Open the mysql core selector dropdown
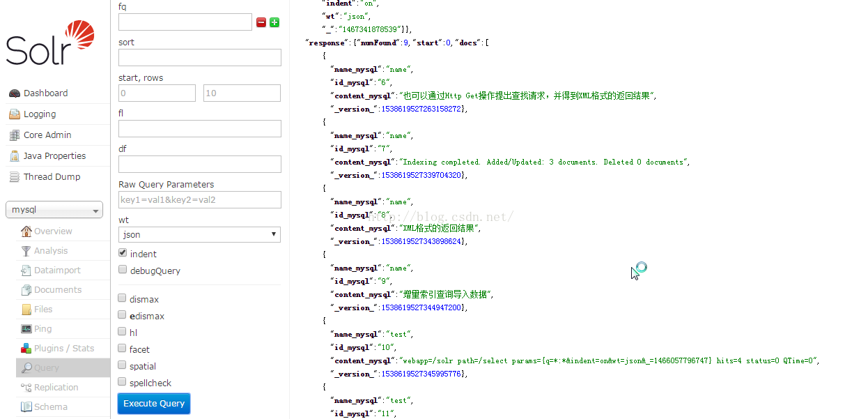868x419 pixels. click(54, 210)
